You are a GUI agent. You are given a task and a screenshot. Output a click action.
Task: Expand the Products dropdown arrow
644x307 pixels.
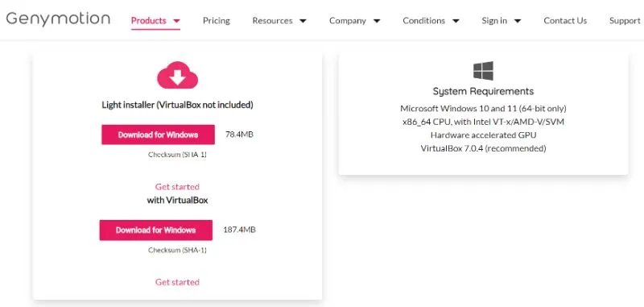(x=176, y=21)
